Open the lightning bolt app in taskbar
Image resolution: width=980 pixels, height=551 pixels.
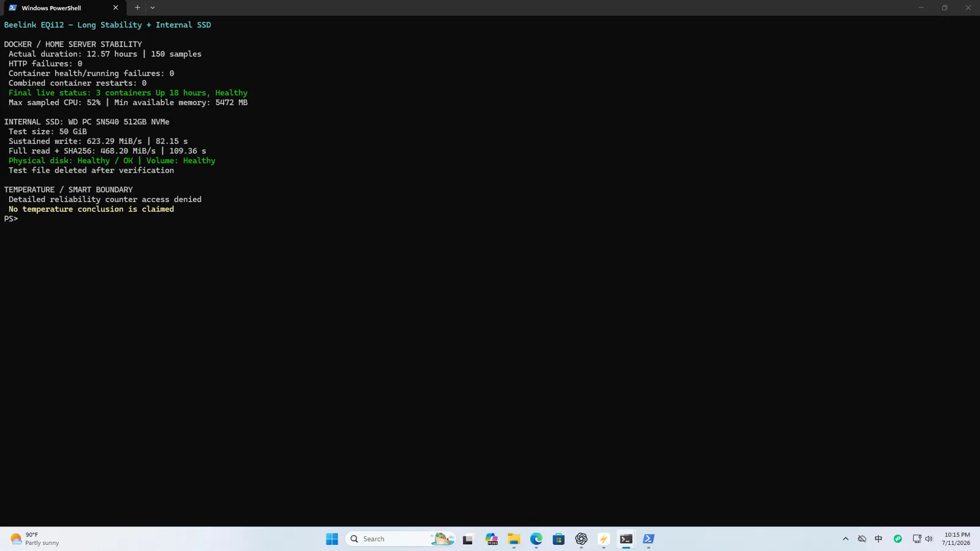(x=604, y=539)
